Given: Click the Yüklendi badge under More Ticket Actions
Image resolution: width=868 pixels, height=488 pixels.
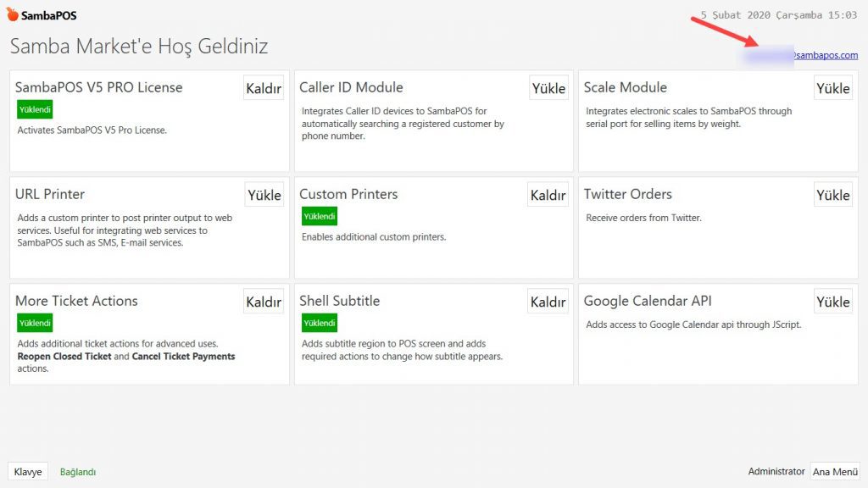Looking at the screenshot, I should pos(36,323).
